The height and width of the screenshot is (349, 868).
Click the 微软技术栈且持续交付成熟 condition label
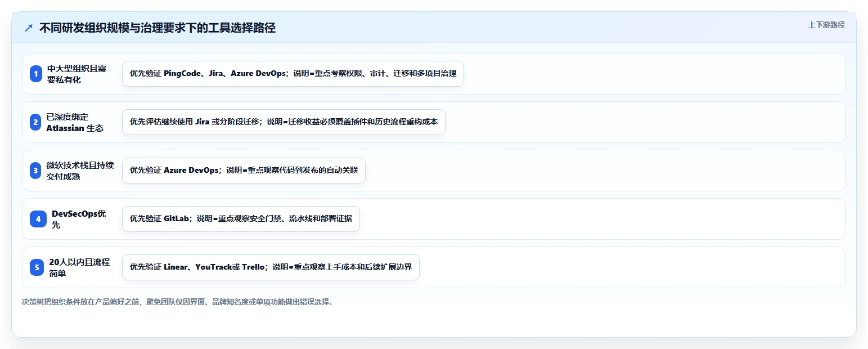tap(80, 171)
